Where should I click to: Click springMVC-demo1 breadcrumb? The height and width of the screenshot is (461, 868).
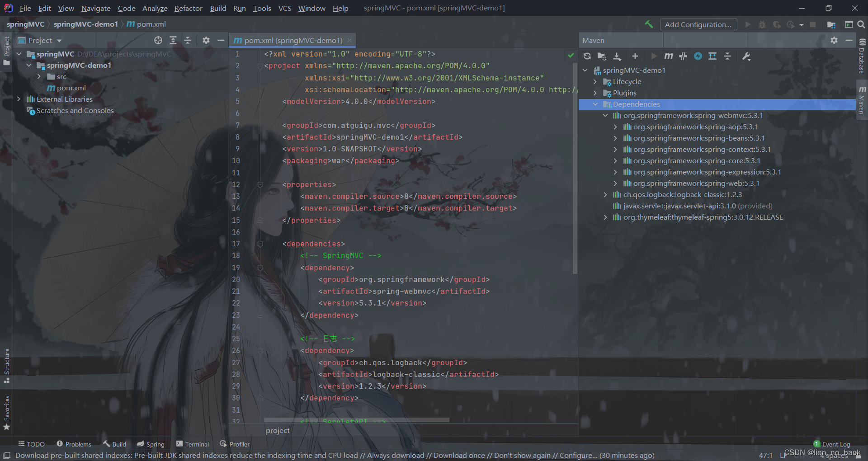point(86,24)
